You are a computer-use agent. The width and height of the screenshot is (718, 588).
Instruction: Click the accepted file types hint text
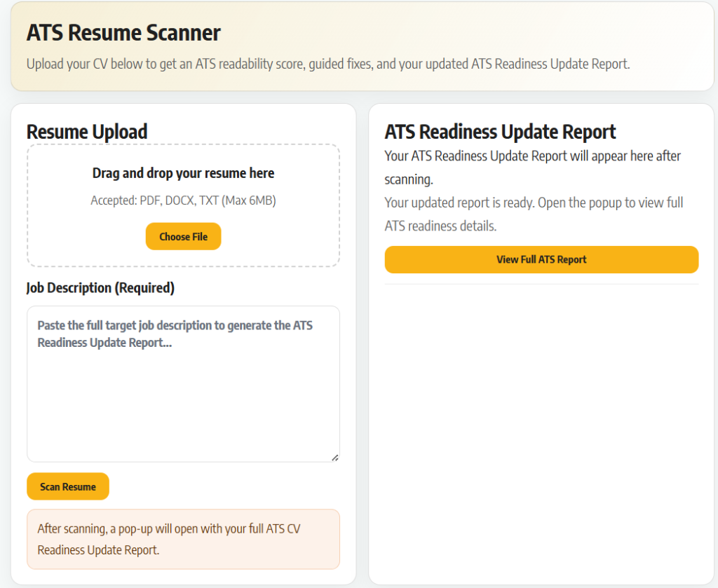183,201
